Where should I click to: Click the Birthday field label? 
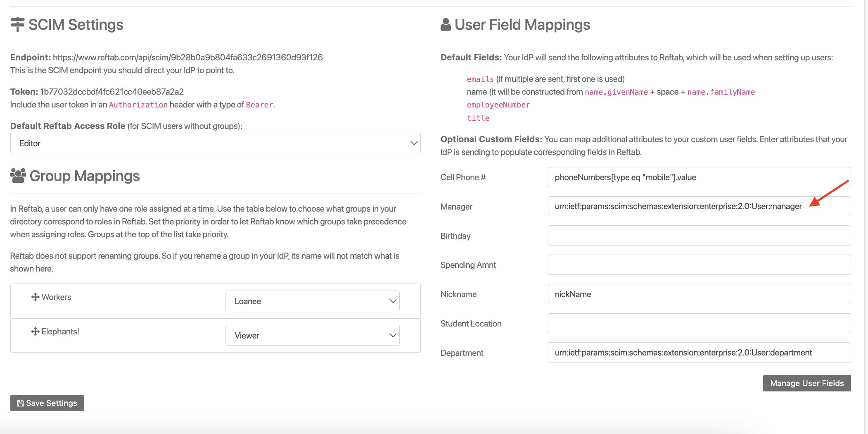(455, 236)
